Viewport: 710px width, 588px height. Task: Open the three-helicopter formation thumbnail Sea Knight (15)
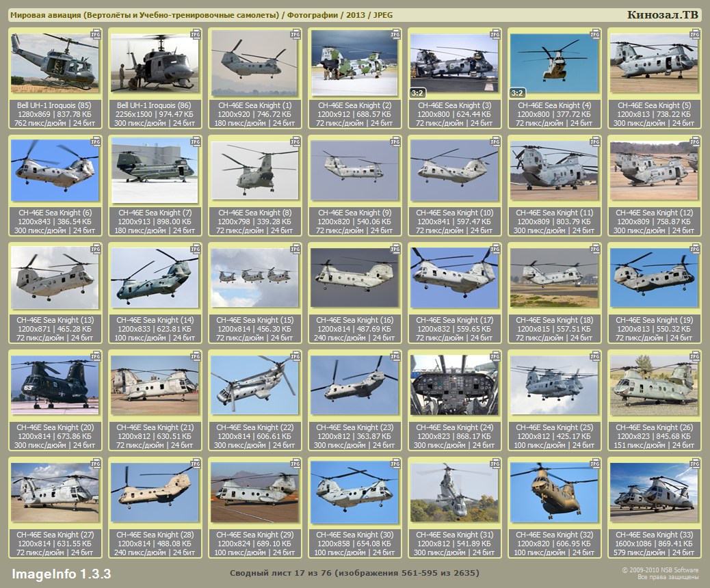[254, 278]
